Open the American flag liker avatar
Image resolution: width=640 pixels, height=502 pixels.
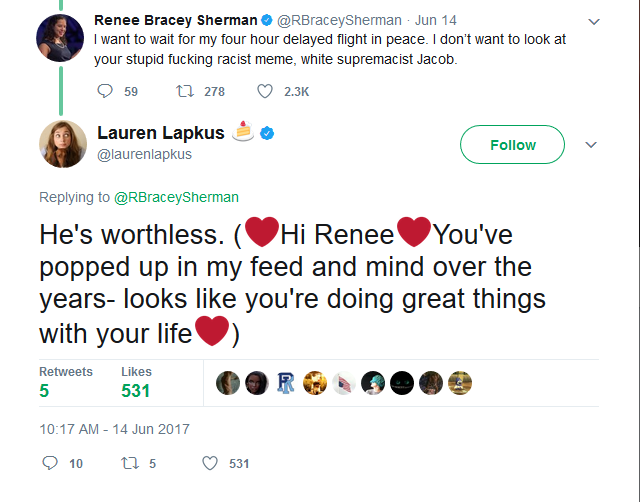pos(344,383)
